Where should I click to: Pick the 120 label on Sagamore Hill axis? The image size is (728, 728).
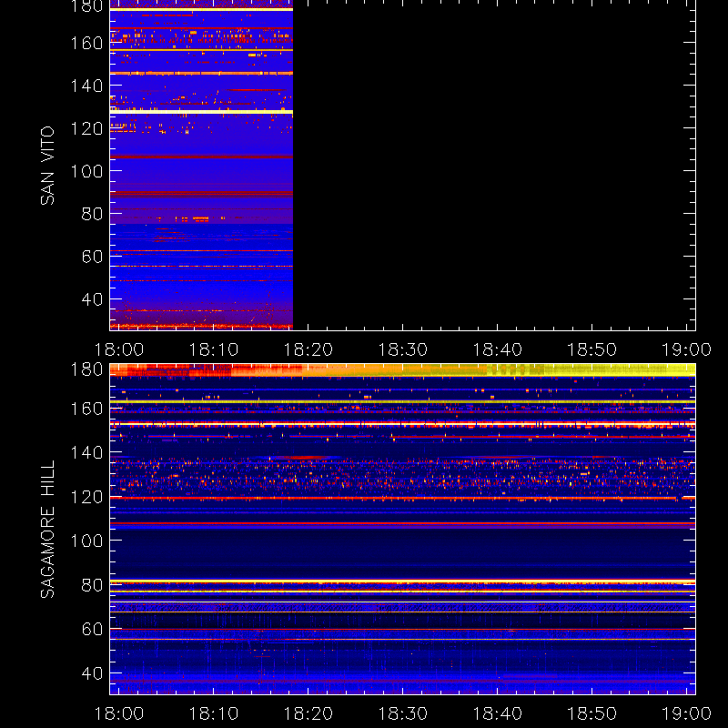(86, 497)
